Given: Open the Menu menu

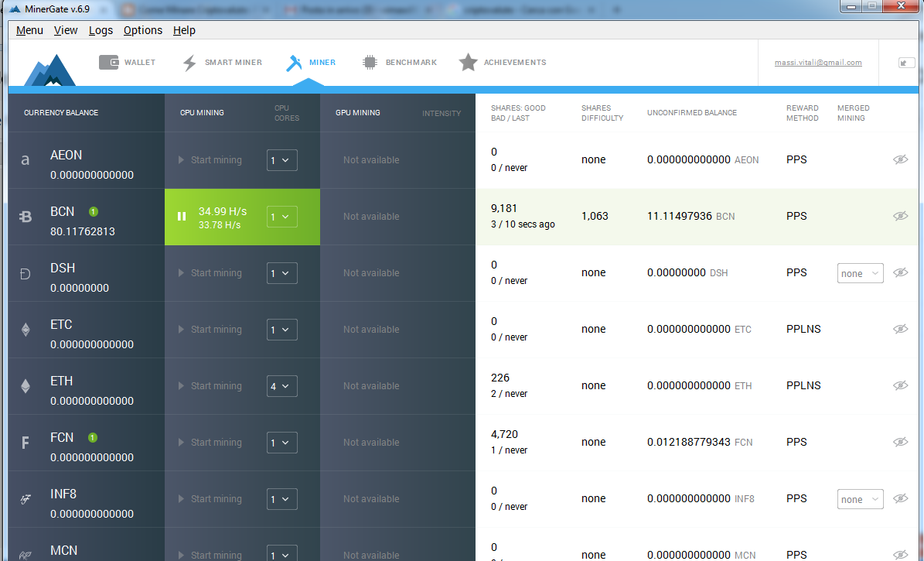Looking at the screenshot, I should [x=29, y=30].
